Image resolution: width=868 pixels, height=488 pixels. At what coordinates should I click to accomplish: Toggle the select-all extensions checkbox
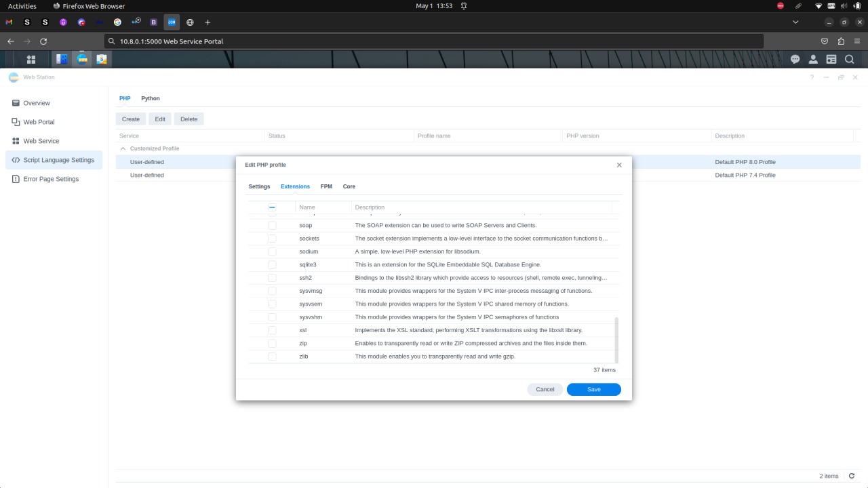(272, 207)
